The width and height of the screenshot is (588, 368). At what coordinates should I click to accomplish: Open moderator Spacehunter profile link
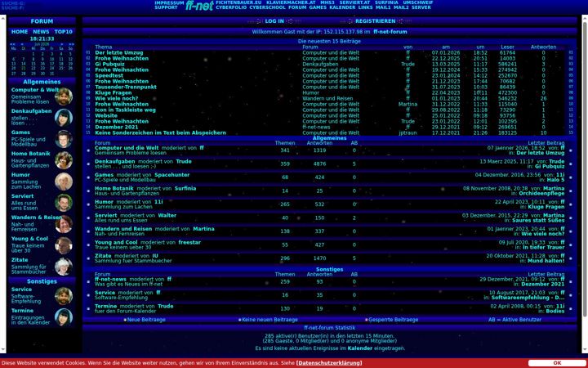point(171,175)
